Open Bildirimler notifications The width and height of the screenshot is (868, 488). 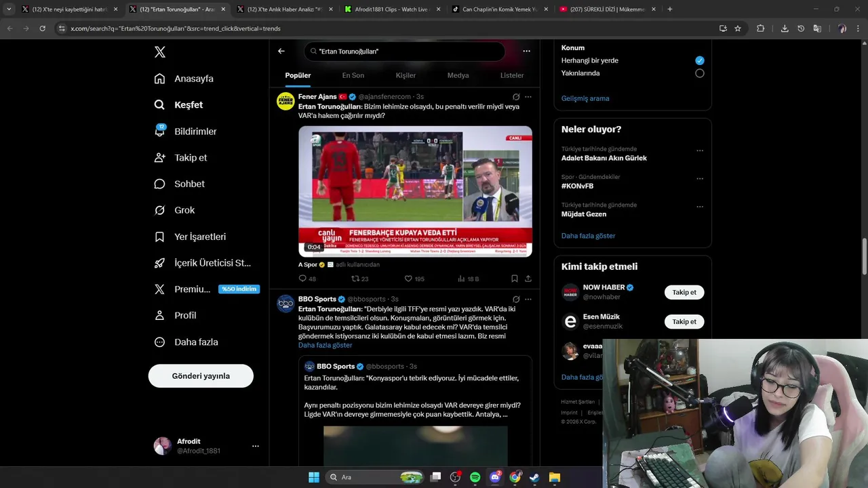click(185, 131)
